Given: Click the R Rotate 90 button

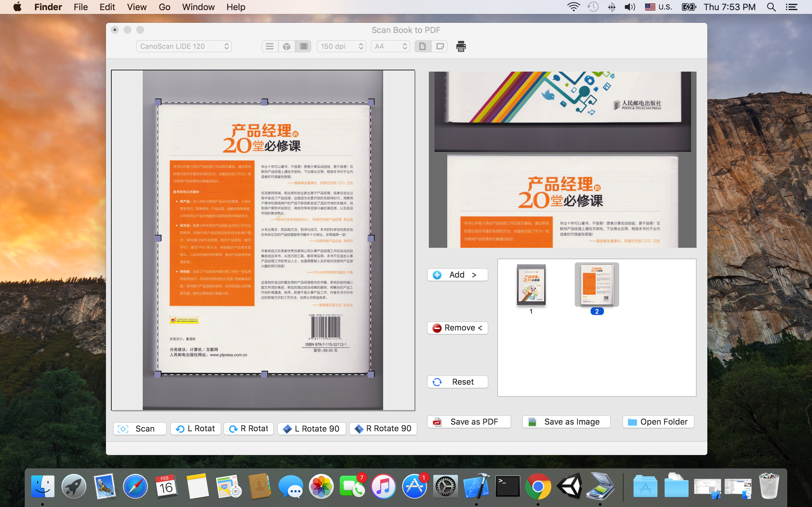Looking at the screenshot, I should (x=383, y=428).
